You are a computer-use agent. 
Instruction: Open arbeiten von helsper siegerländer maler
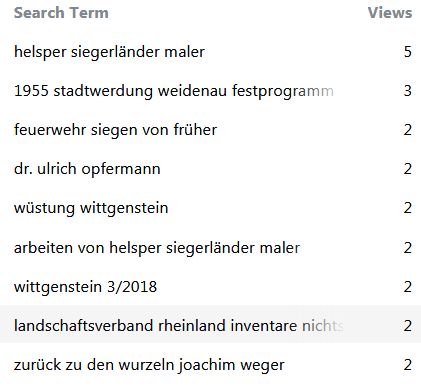[x=157, y=248]
